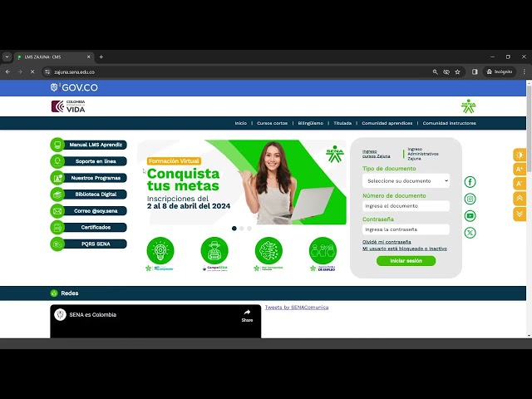Open PQRS SENA
The width and height of the screenshot is (532, 399).
pyautogui.click(x=89, y=244)
